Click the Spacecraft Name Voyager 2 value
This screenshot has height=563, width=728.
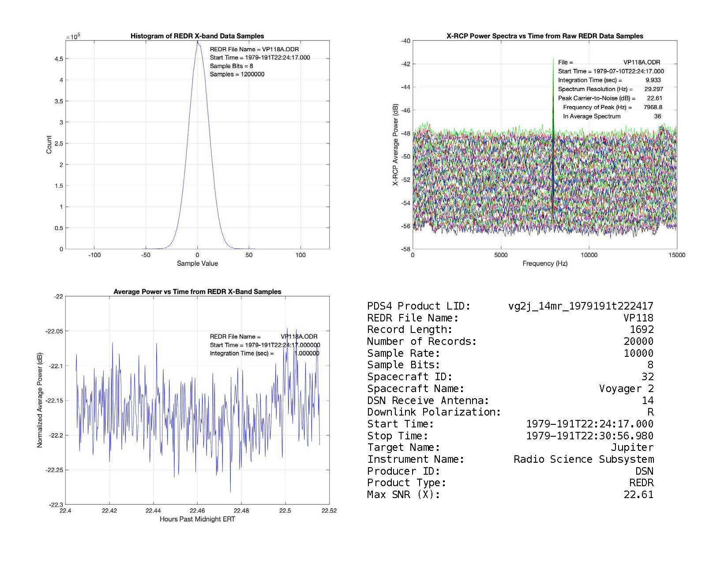tap(626, 389)
